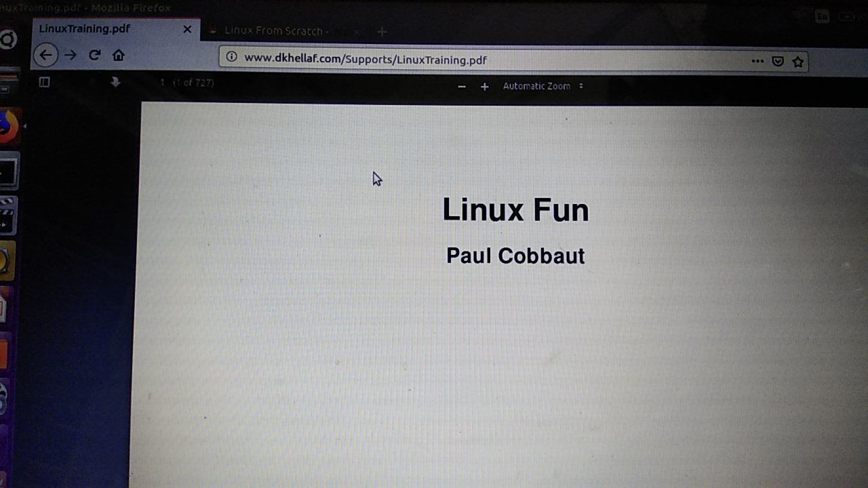The height and width of the screenshot is (488, 868).
Task: Click the "Paul Cobbaut" author text
Action: point(515,256)
